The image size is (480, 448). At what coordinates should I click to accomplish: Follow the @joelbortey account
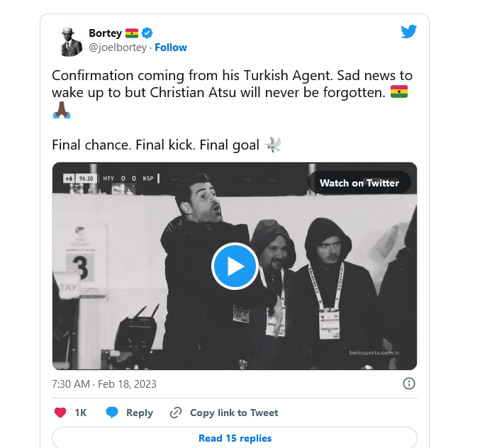[171, 47]
